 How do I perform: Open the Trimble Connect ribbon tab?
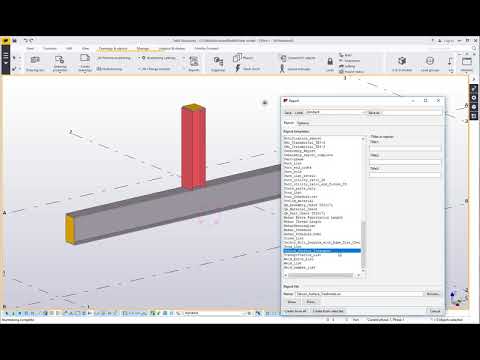pos(207,49)
